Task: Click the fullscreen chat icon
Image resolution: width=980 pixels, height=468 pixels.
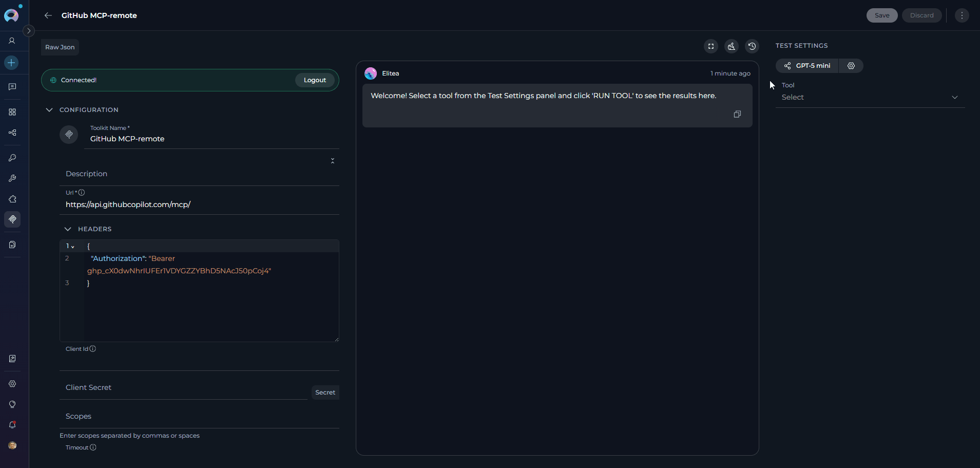Action: tap(711, 46)
